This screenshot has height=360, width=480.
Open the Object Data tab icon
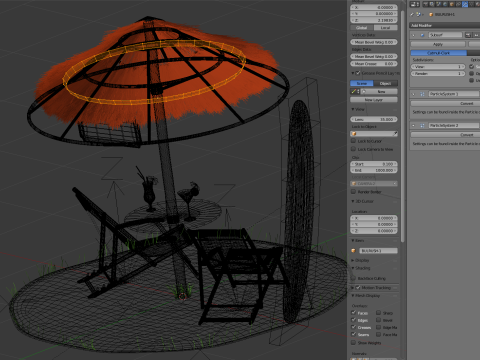(472, 4)
